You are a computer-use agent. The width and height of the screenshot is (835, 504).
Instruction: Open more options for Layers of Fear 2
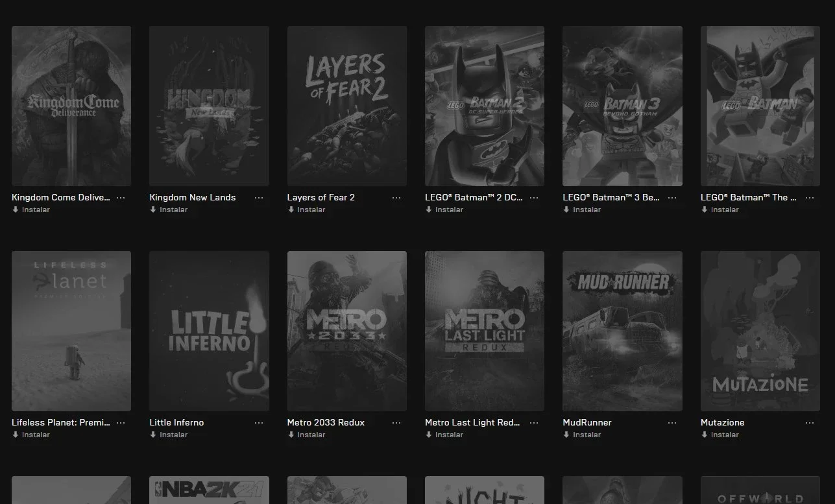[x=396, y=197]
